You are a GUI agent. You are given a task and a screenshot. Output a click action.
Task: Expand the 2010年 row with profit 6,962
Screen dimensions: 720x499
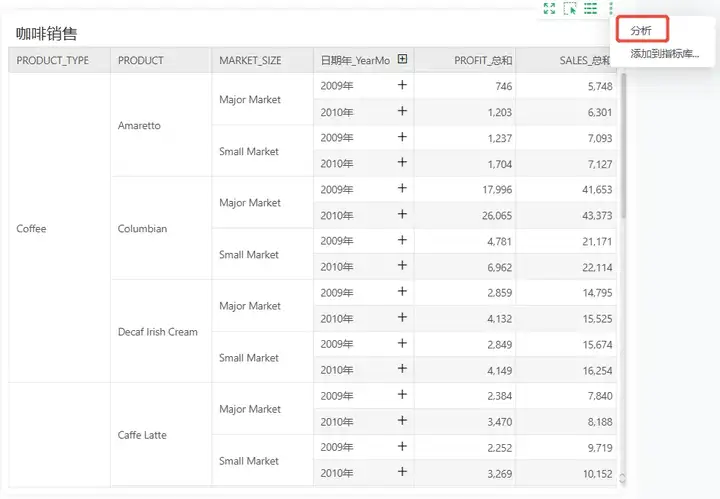[x=402, y=265]
